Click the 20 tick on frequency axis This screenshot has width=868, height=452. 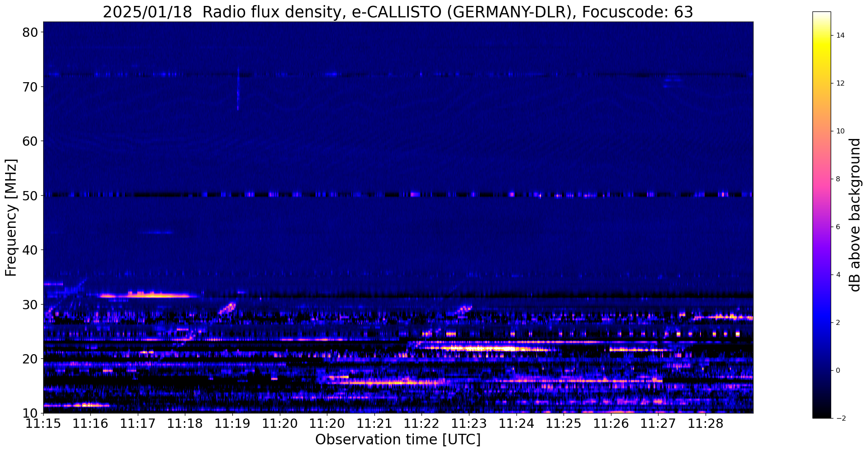[x=31, y=359]
